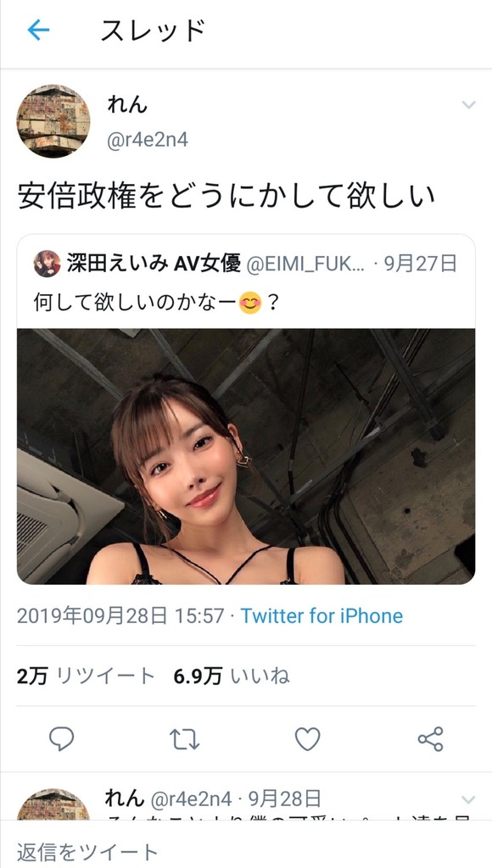Image resolution: width=492 pixels, height=868 pixels.
Task: Expand the chevron menu on reply tweet
Action: click(469, 799)
